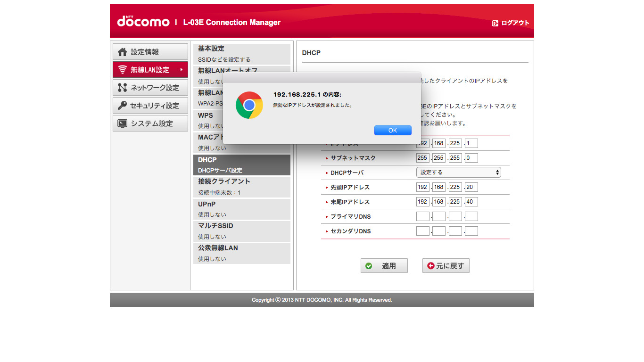Click OK in the alert dialog
644x362 pixels.
click(393, 131)
